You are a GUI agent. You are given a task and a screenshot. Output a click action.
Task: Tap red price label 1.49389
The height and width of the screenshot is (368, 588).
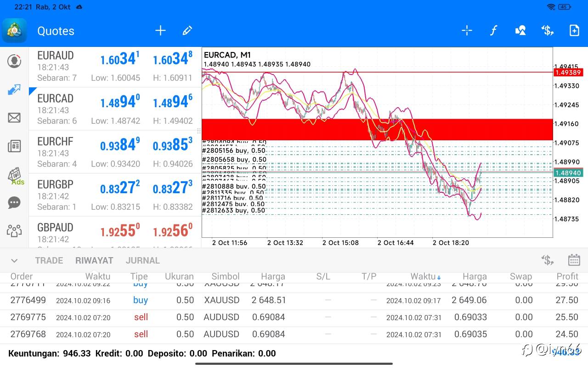tap(568, 72)
